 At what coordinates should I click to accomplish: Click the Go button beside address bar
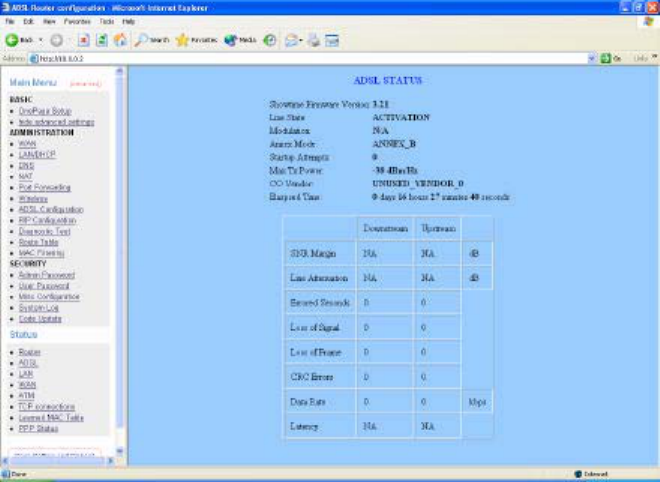[611, 59]
